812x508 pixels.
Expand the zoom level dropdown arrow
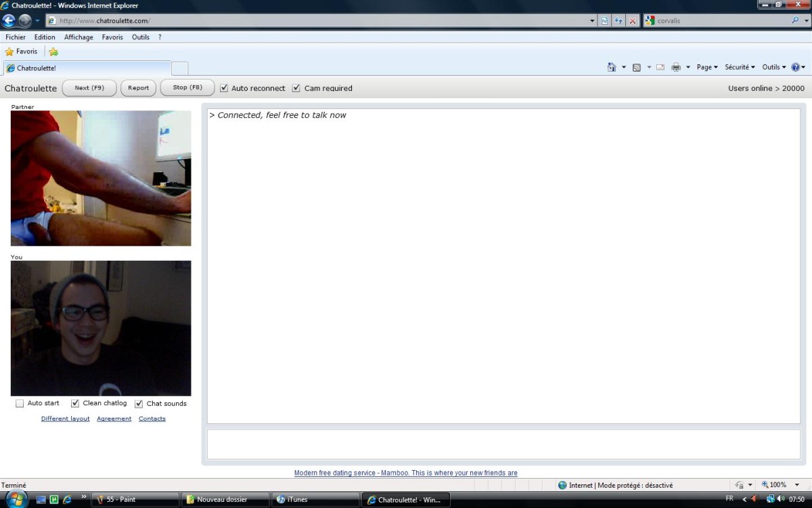(797, 485)
